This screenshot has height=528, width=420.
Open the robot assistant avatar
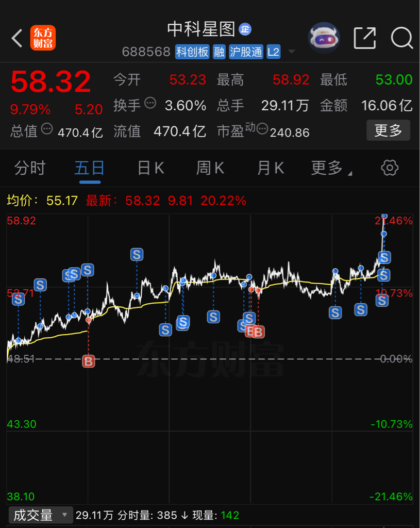point(324,38)
